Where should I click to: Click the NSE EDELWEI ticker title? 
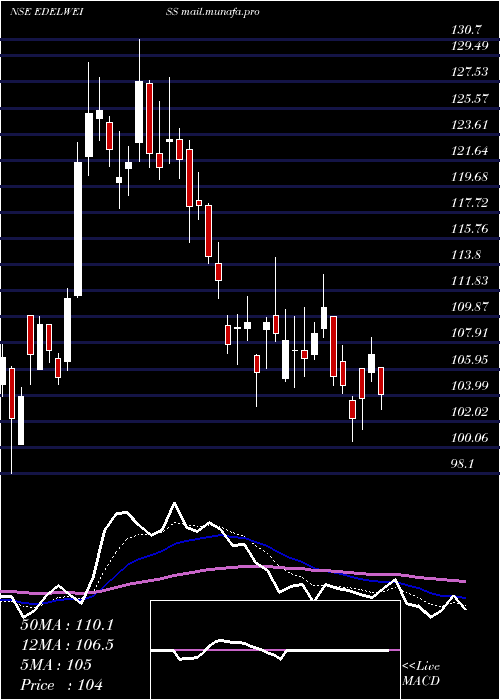point(48,12)
